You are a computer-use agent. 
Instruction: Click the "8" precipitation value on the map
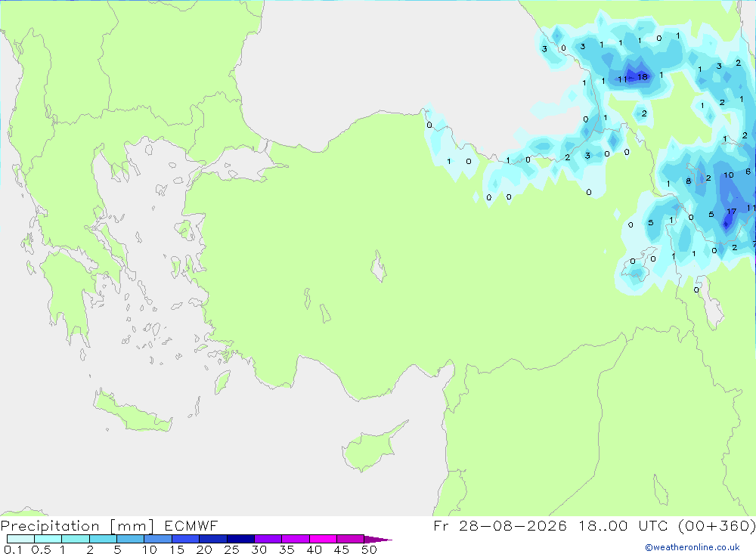pos(689,181)
